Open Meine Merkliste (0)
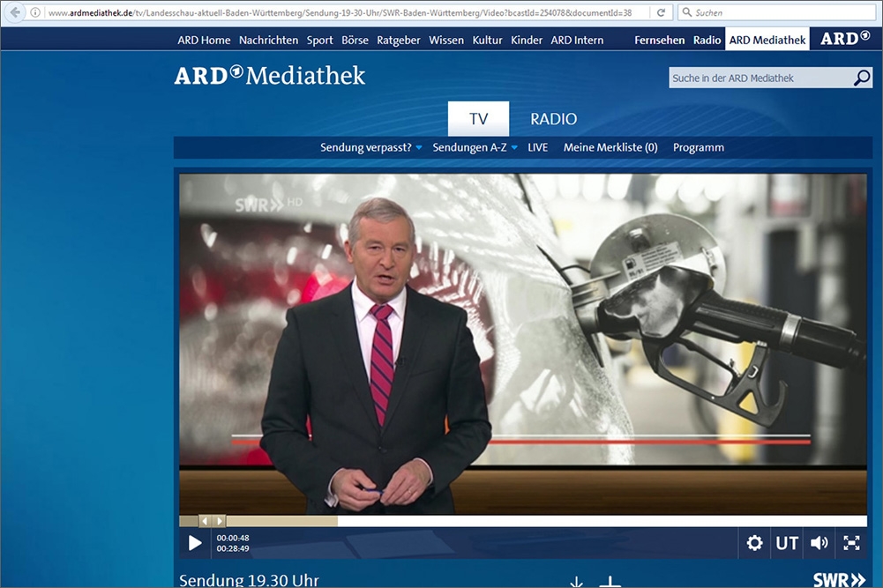Viewport: 883px width, 588px height. [x=610, y=147]
